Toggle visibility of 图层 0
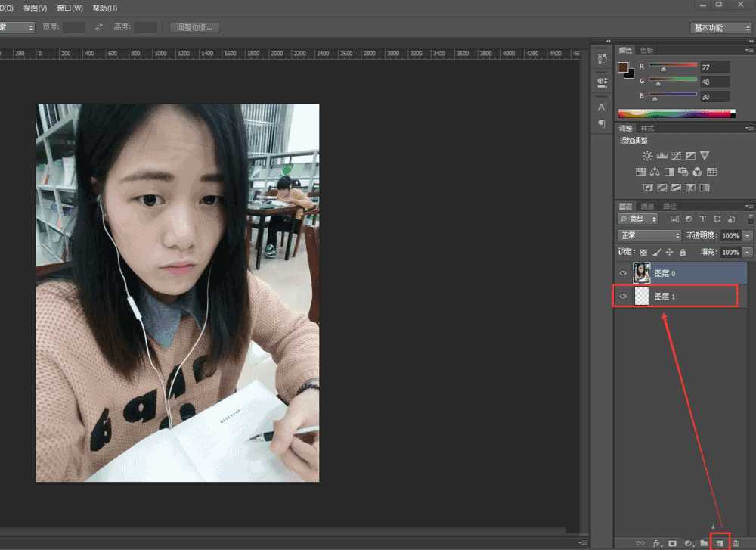 click(623, 273)
